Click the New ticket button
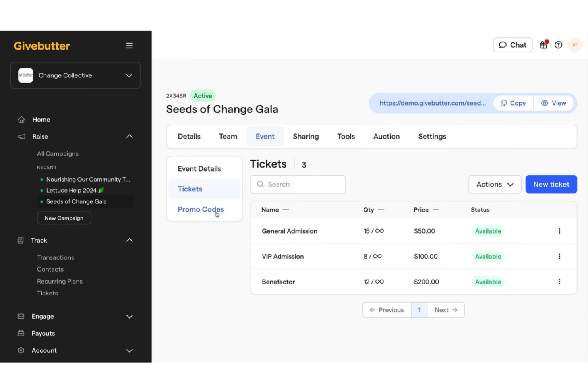This screenshot has width=588, height=392. (x=551, y=184)
